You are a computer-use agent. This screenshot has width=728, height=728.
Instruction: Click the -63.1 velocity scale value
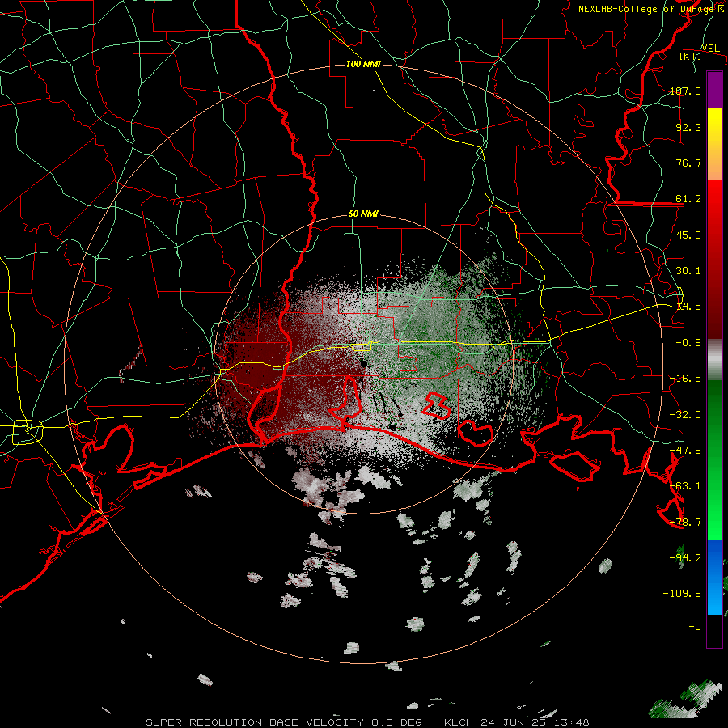[686, 486]
